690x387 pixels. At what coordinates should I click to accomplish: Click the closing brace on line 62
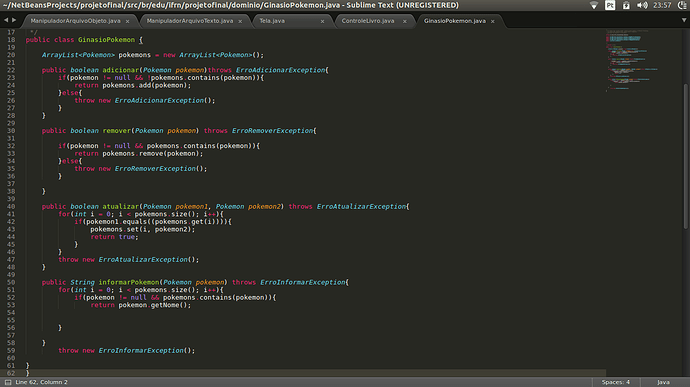tap(28, 373)
